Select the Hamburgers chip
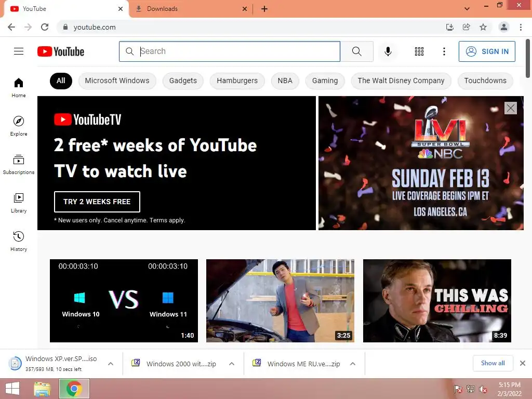 [x=237, y=81]
